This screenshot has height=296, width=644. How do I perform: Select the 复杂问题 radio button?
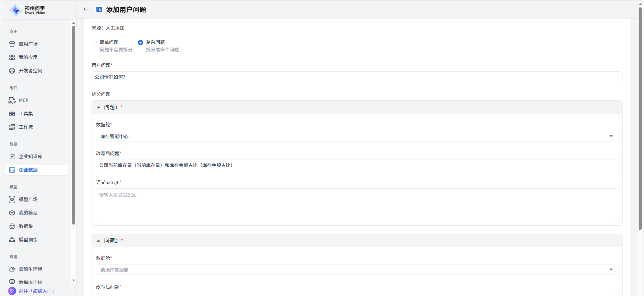(141, 43)
